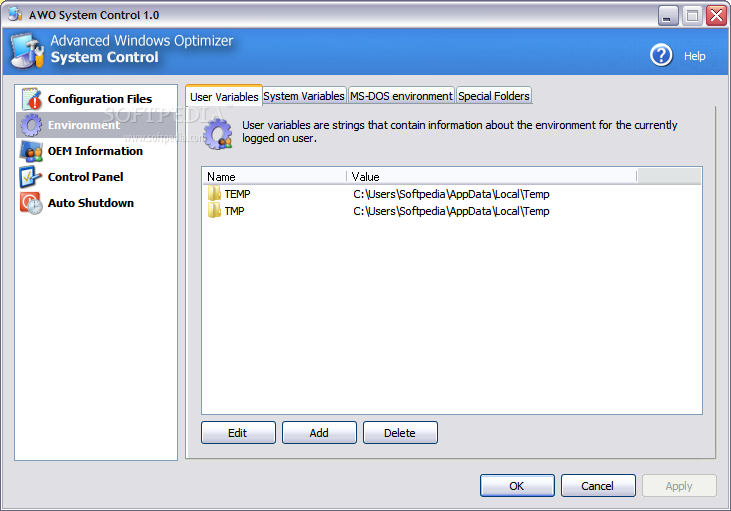Click the Edit button
Image resolution: width=731 pixels, height=511 pixels.
point(238,433)
